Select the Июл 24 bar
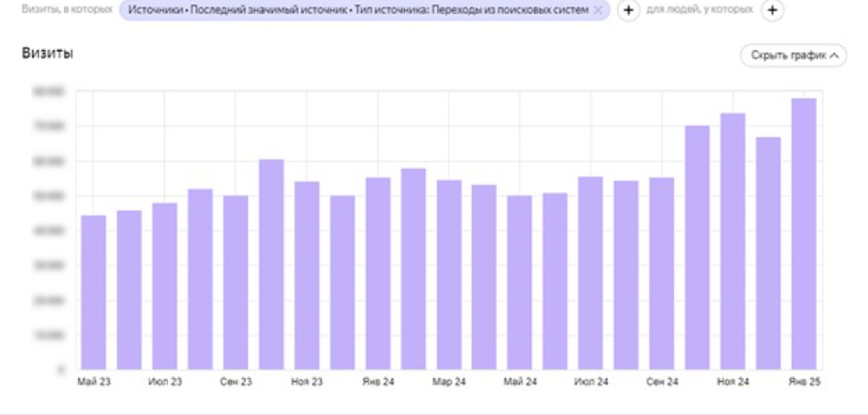Viewport: 868px width, 415px height. 591,273
